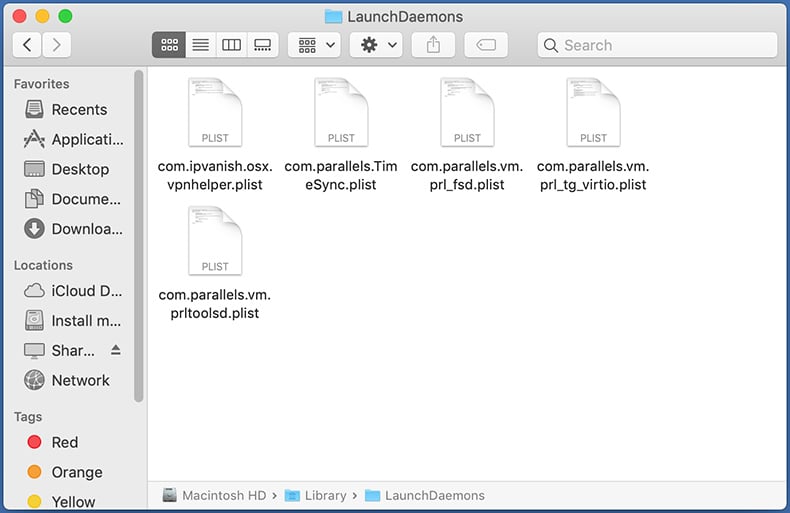Screen dimensions: 790x513
Task: Click Macintosh HD in the path bar
Action: pos(215,495)
